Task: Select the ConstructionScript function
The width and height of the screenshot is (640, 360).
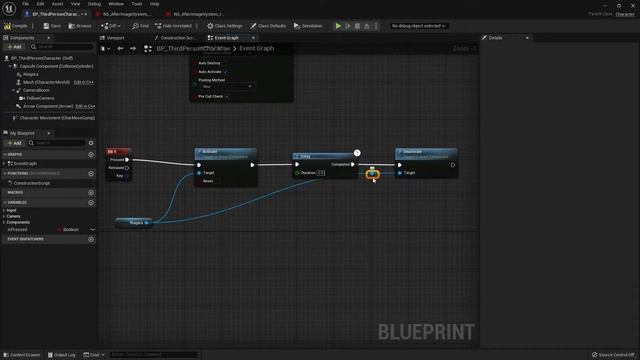Action: coord(31,183)
